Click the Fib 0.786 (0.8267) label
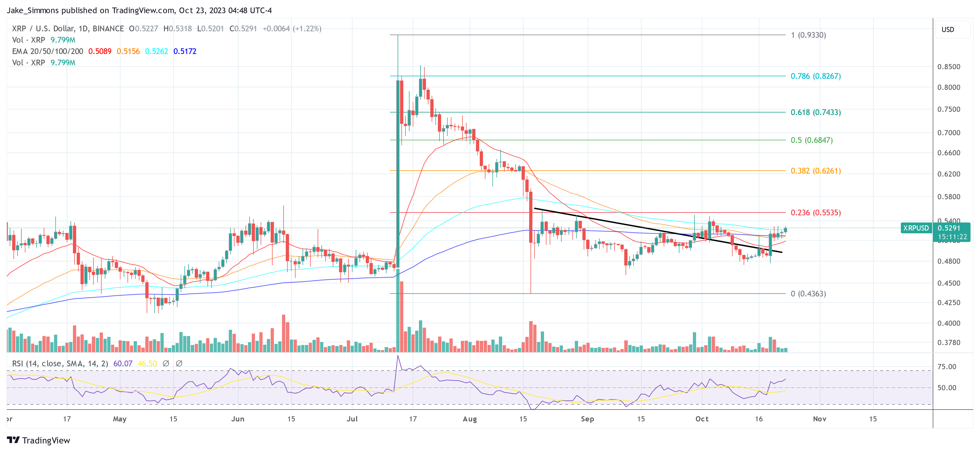 816,76
